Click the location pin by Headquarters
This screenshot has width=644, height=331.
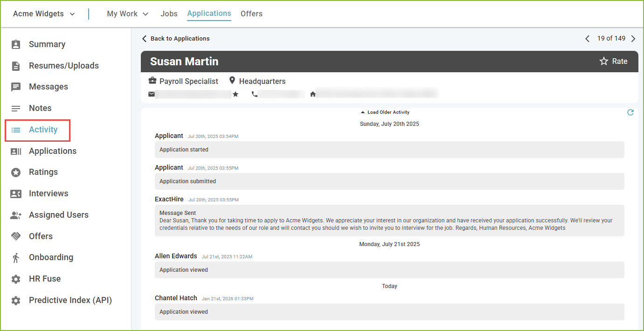point(232,81)
